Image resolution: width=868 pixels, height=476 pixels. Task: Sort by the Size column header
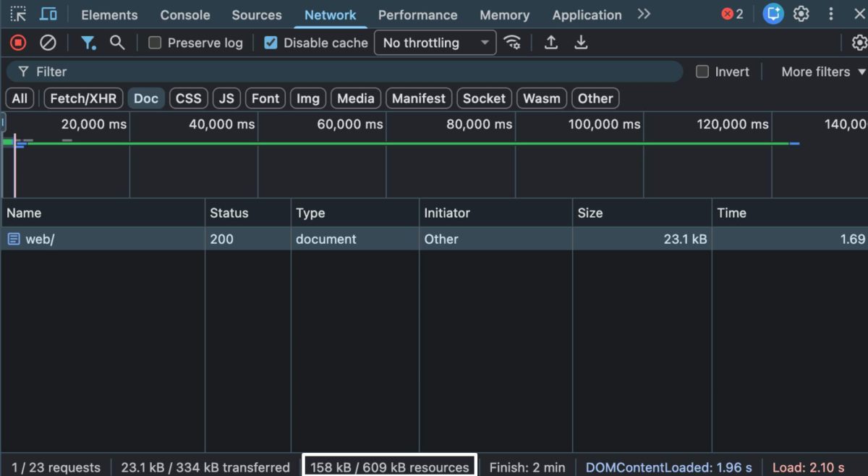point(642,213)
